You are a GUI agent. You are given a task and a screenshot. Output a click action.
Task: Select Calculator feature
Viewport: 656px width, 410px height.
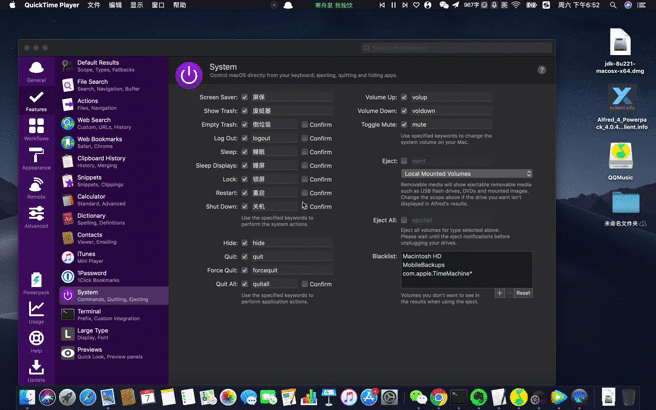coord(114,200)
